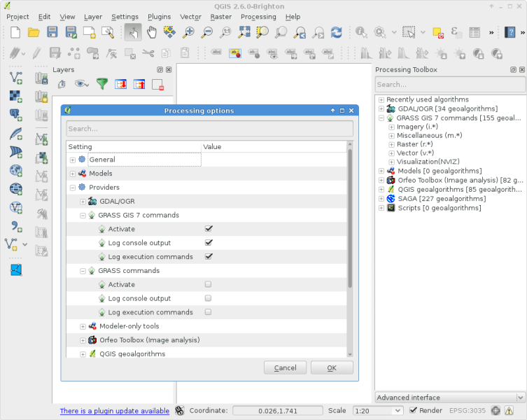The height and width of the screenshot is (420, 527).
Task: Click Collapse All icon in Layers panel
Action: coord(139,84)
